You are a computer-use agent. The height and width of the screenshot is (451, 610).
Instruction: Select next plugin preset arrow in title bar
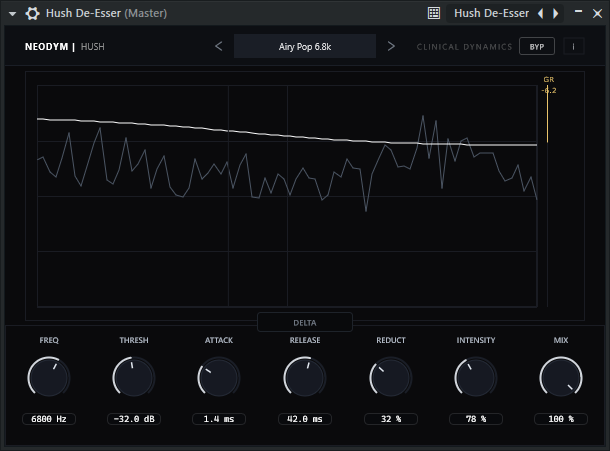tap(556, 13)
